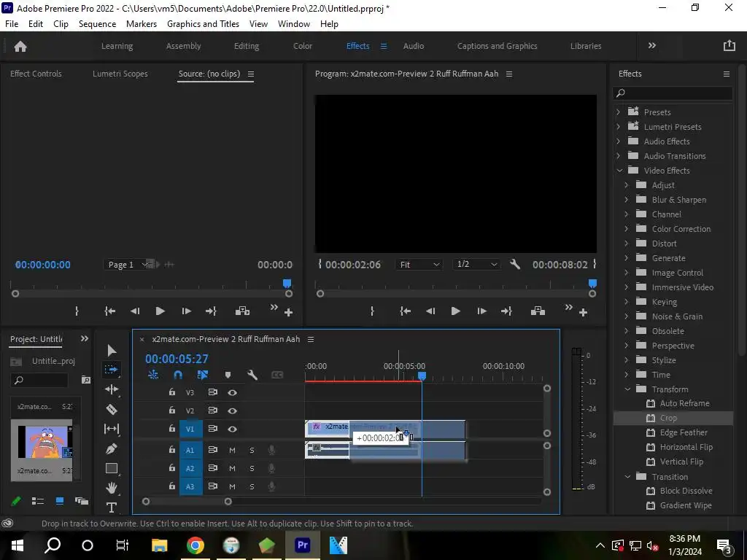Open File Explorer from the taskbar
Image resolution: width=747 pixels, height=560 pixels.
(160, 545)
